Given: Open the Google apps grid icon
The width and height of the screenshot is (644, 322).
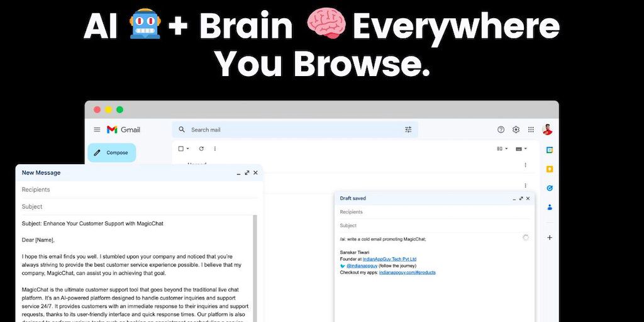Looking at the screenshot, I should pos(531,130).
